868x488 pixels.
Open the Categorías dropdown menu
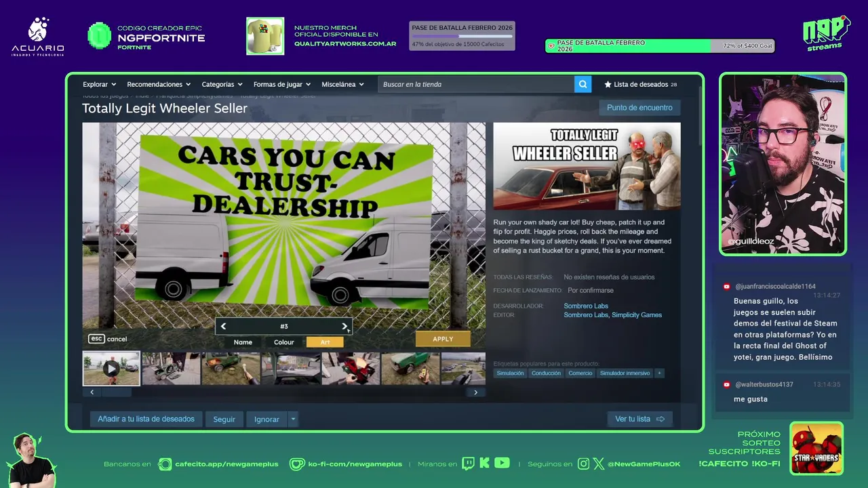(222, 84)
